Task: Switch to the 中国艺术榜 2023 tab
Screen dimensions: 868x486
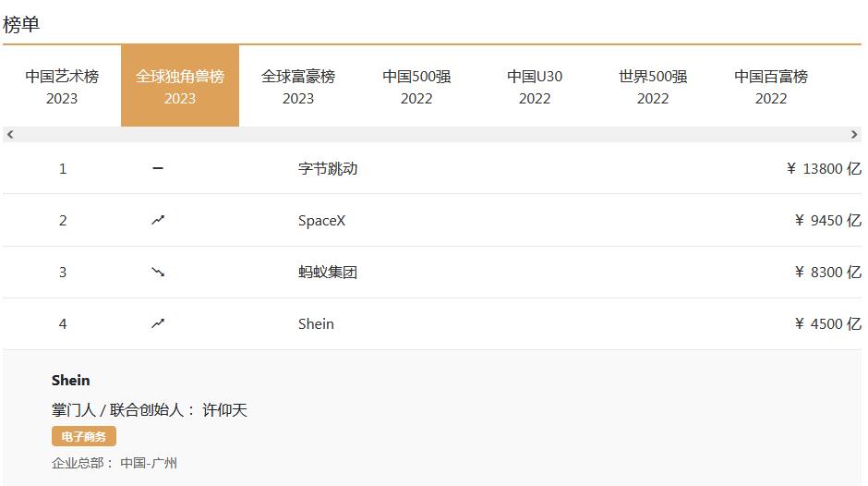Action: [x=62, y=86]
